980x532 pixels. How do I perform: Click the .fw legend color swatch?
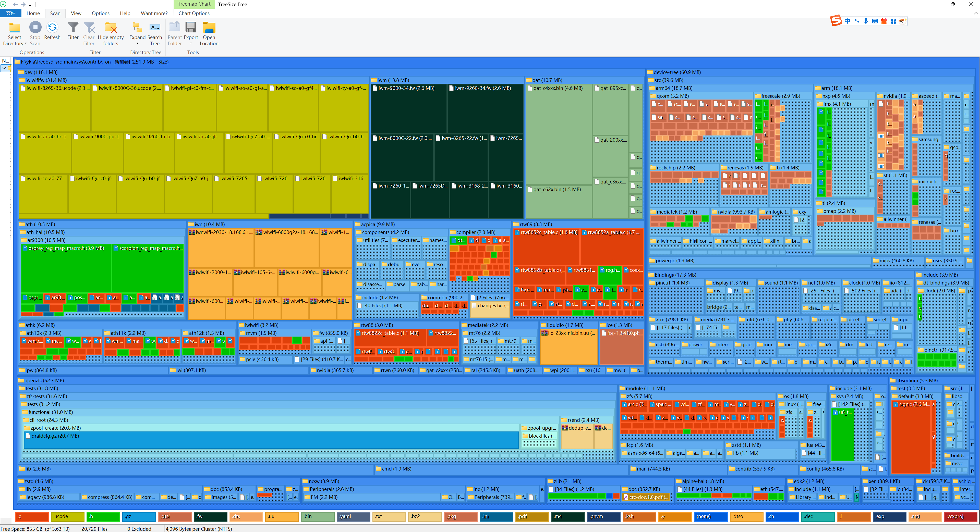coord(210,516)
